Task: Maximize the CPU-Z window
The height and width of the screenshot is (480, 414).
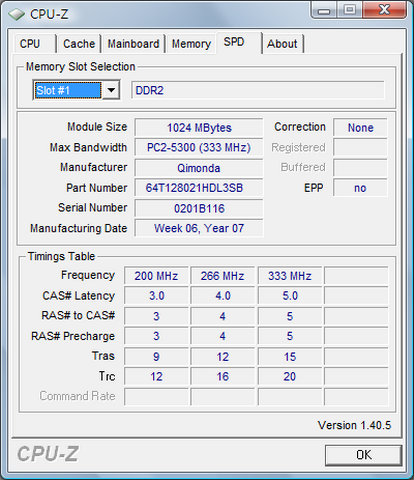Action: (x=350, y=10)
